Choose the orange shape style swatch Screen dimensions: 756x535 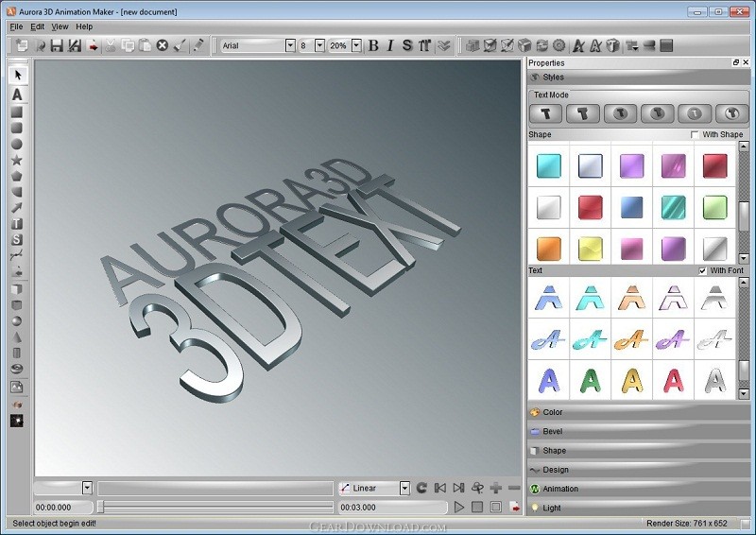[x=549, y=249]
